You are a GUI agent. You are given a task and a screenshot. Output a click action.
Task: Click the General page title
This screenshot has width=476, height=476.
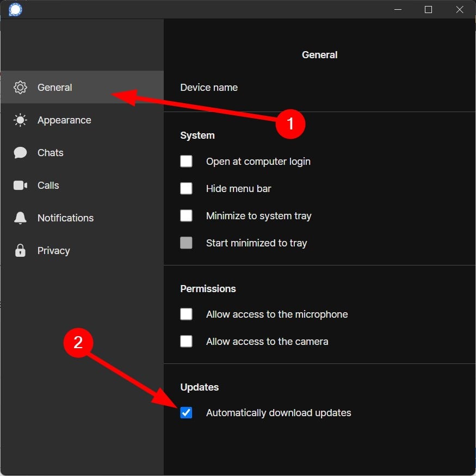tap(319, 55)
